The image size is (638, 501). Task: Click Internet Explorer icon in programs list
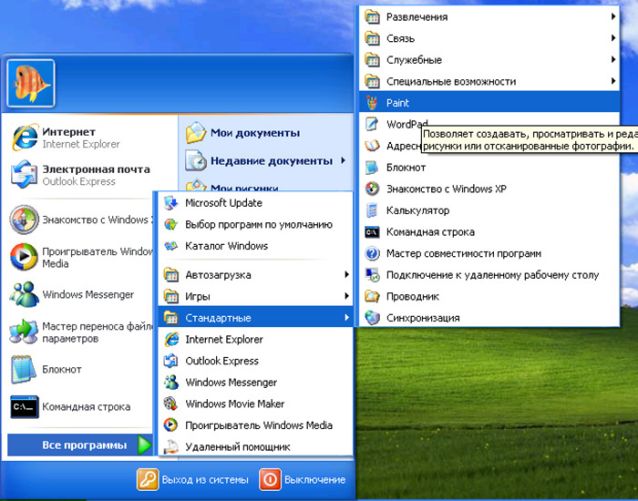(171, 339)
